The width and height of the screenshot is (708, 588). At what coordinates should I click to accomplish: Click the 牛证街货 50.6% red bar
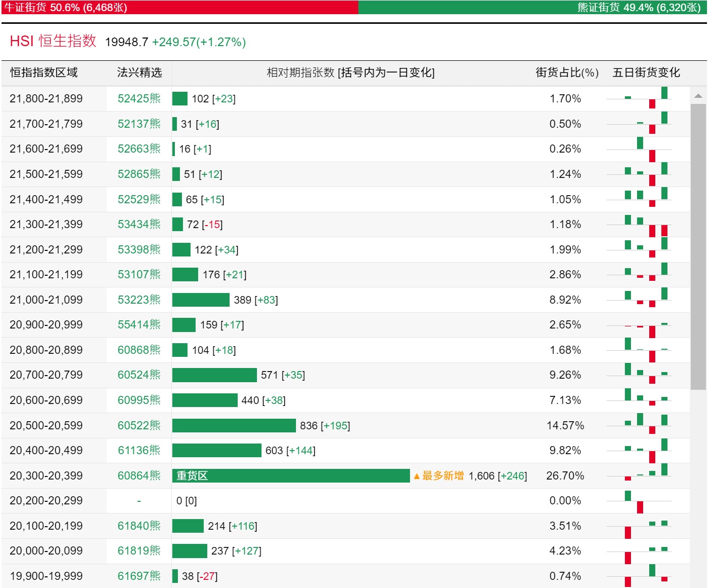coord(179,7)
